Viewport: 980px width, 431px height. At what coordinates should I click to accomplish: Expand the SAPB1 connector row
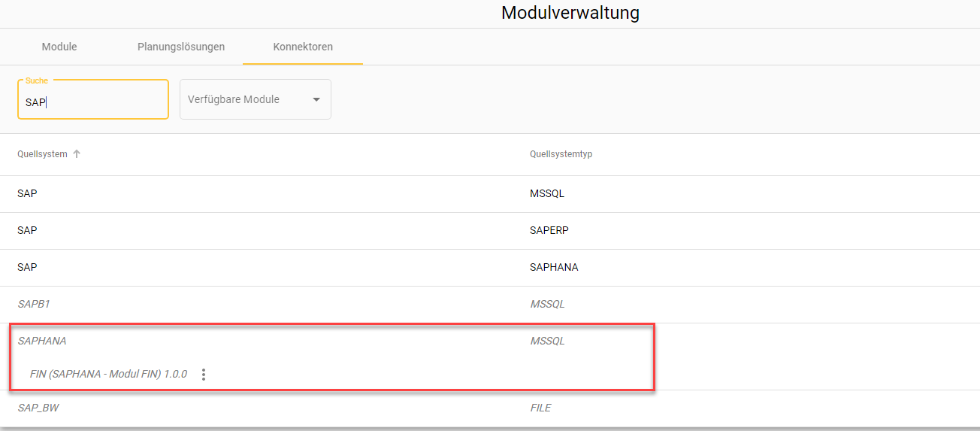coord(34,304)
